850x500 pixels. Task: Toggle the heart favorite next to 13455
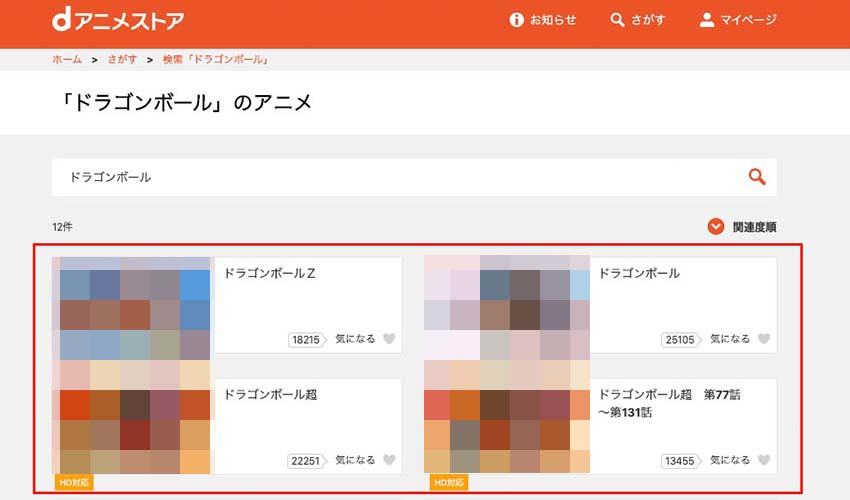pos(764,460)
